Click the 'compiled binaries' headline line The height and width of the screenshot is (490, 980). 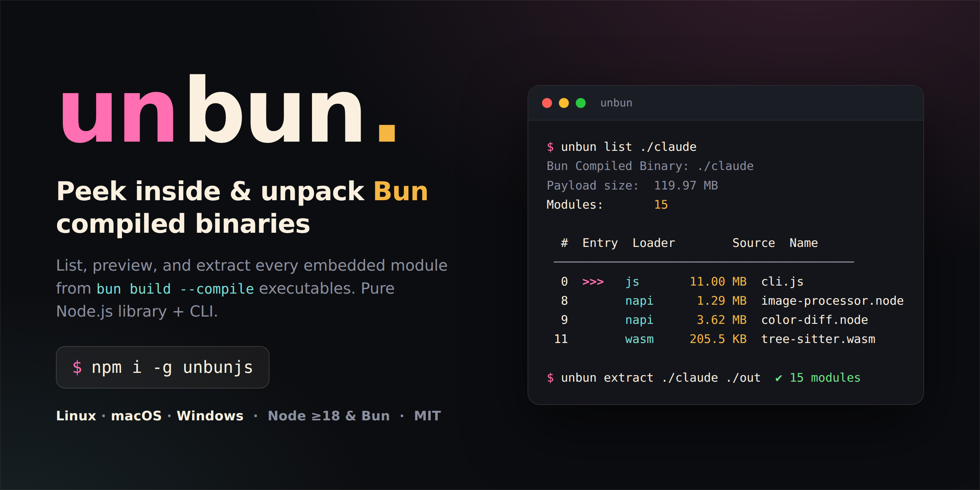183,224
